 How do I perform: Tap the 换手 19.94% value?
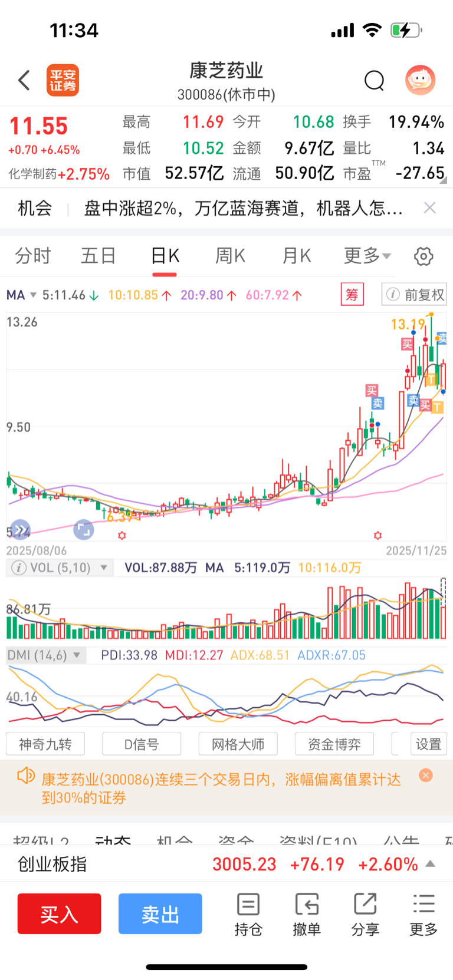coord(416,122)
